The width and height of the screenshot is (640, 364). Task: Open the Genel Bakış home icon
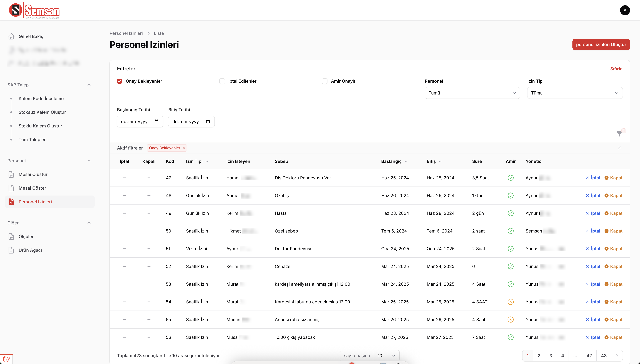pos(11,36)
